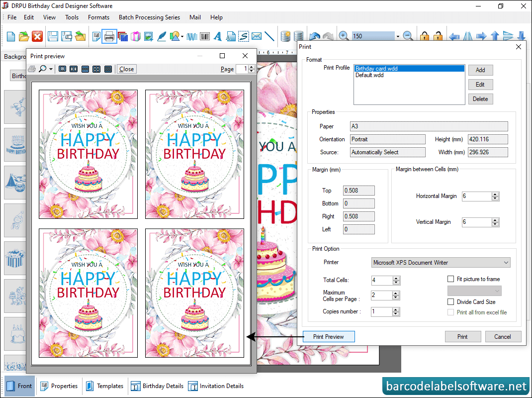This screenshot has height=398, width=532.
Task: Click the insert image icon with plus
Action: click(149, 36)
